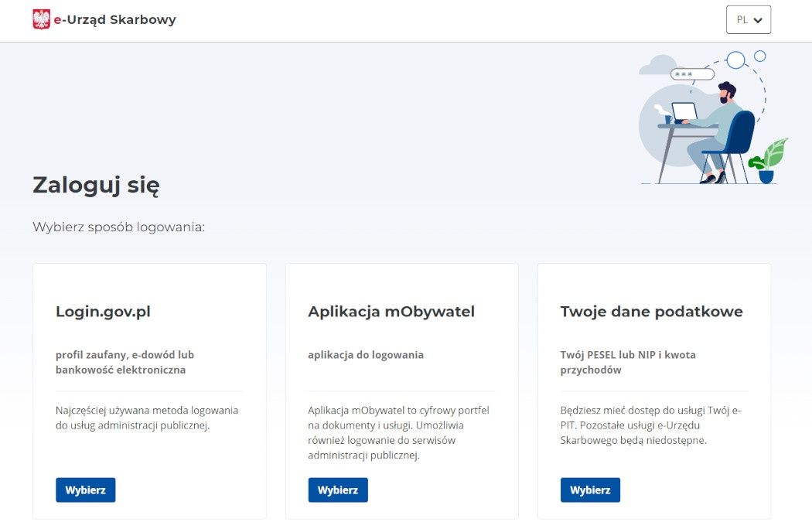
Task: Click the Twoje dane podatkowe card heading
Action: coord(651,312)
